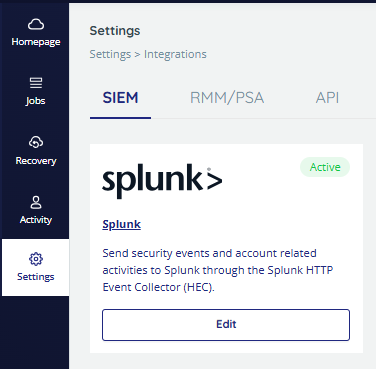Click the Homepage cloud icon
This screenshot has width=376, height=369.
coord(36,24)
